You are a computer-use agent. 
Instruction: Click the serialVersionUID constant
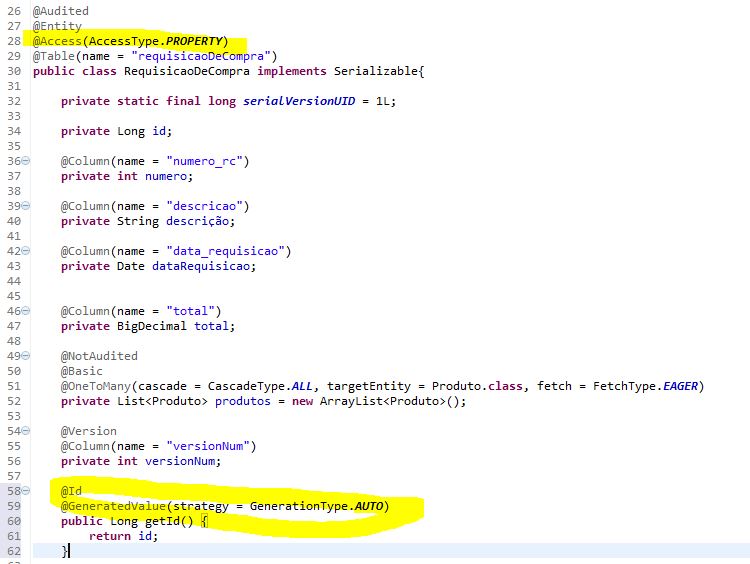pyautogui.click(x=299, y=101)
